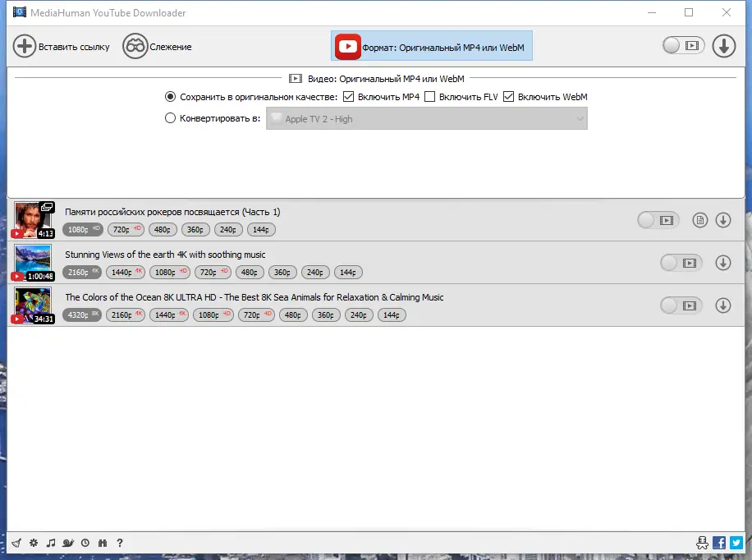Pick 240p for Colors of the Ocean

359,315
